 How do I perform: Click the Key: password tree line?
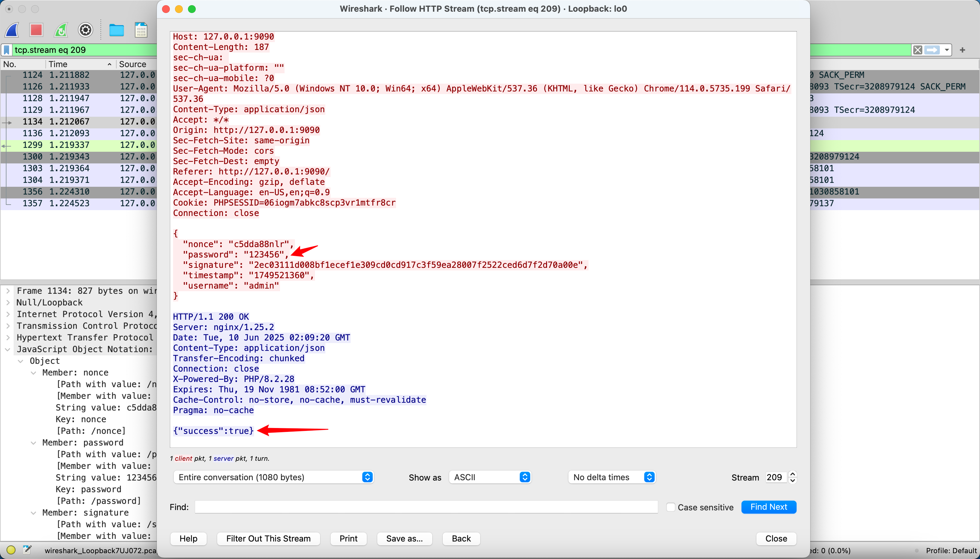[x=89, y=490]
